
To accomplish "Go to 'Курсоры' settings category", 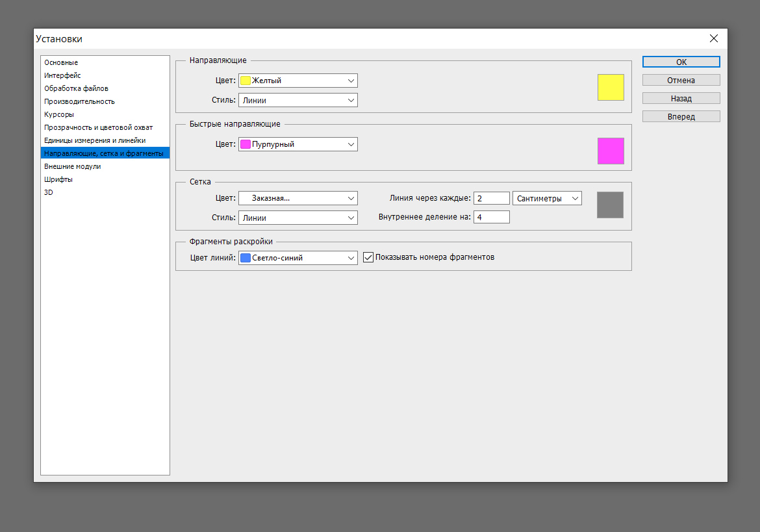I will (x=59, y=114).
